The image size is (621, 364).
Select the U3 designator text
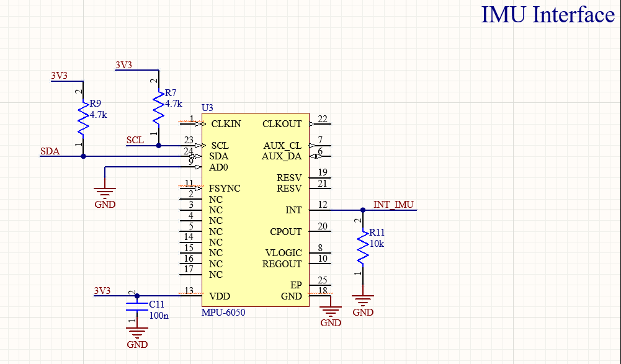click(207, 108)
